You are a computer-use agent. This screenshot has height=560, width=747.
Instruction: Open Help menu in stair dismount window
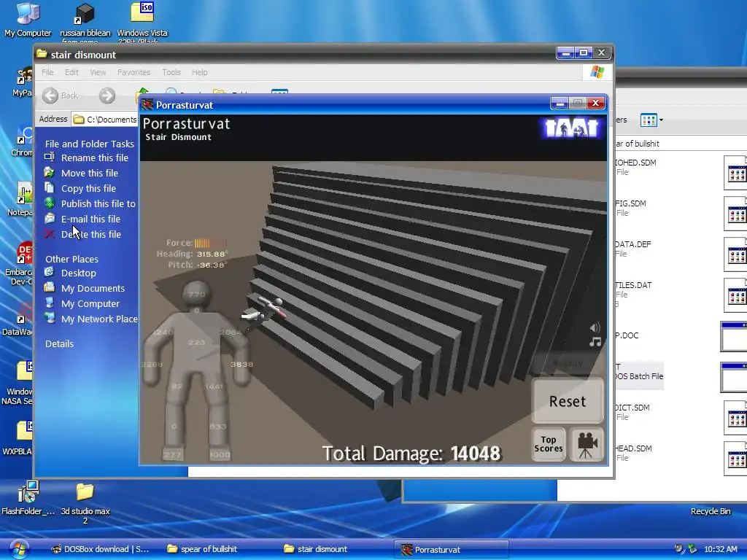click(x=200, y=72)
